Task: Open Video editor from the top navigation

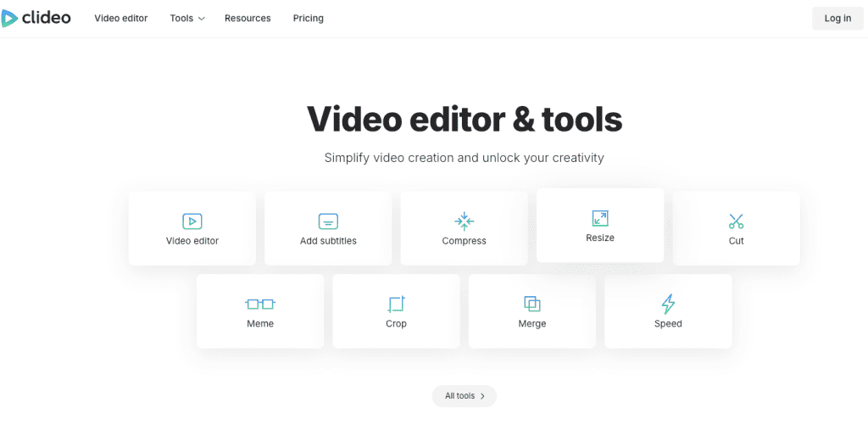Action: [x=121, y=18]
